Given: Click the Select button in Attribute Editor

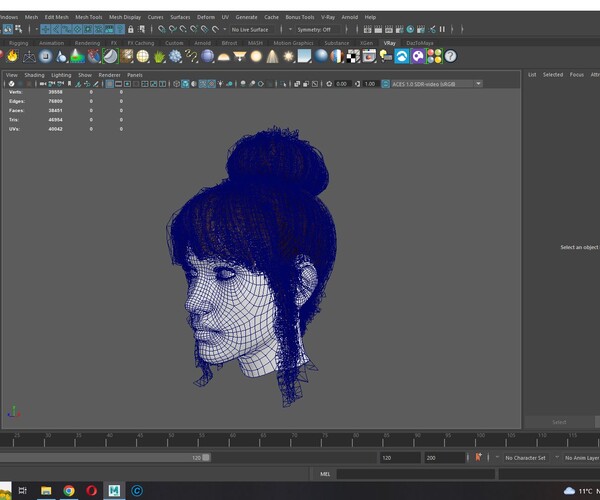Looking at the screenshot, I should click(x=559, y=422).
